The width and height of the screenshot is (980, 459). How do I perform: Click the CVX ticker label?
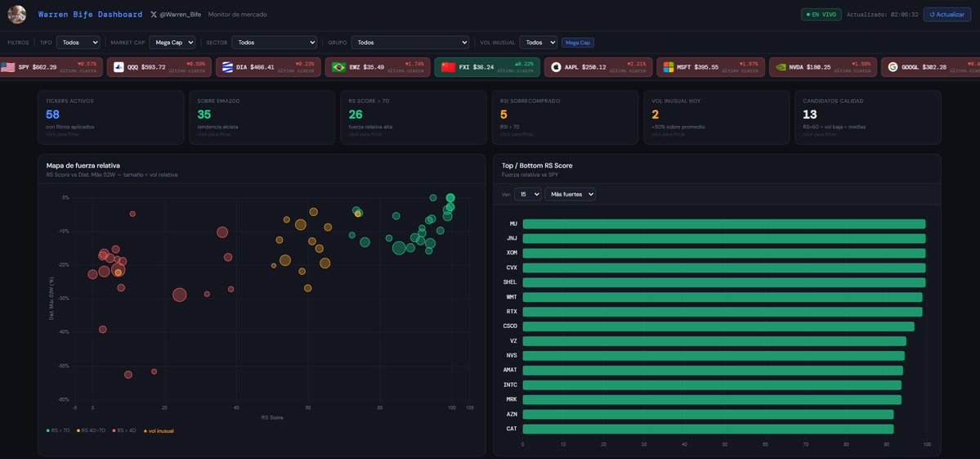click(512, 268)
